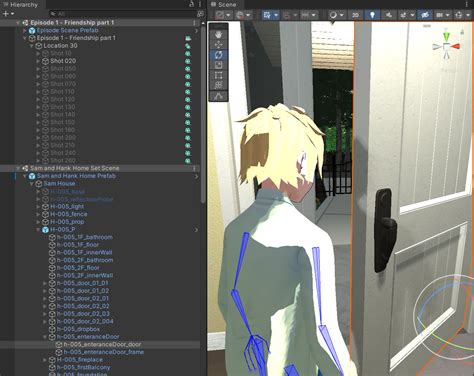Image resolution: width=474 pixels, height=376 pixels.
Task: Open the Scene tab kebab options menu
Action: pos(466,4)
